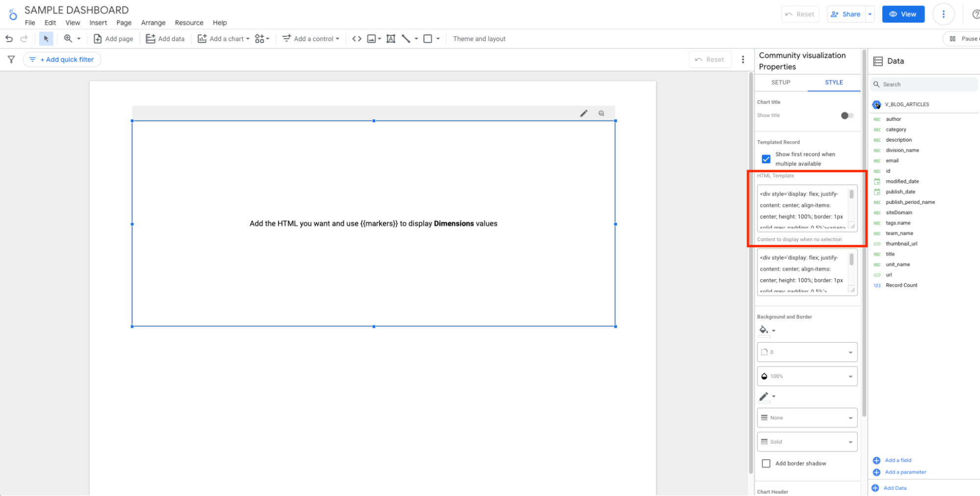The image size is (980, 496).
Task: Enable Add border shadow checkbox
Action: [x=766, y=463]
